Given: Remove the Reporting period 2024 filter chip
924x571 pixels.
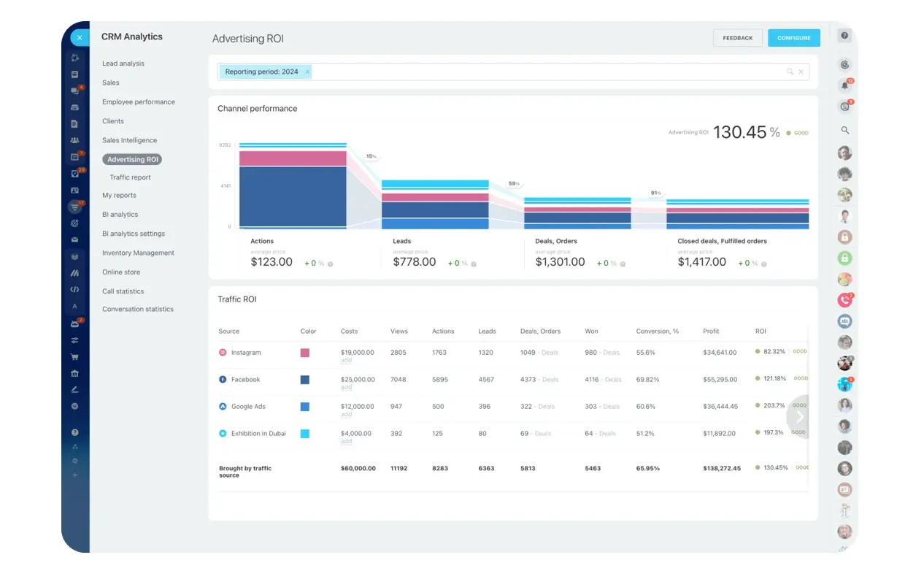Looking at the screenshot, I should (307, 72).
